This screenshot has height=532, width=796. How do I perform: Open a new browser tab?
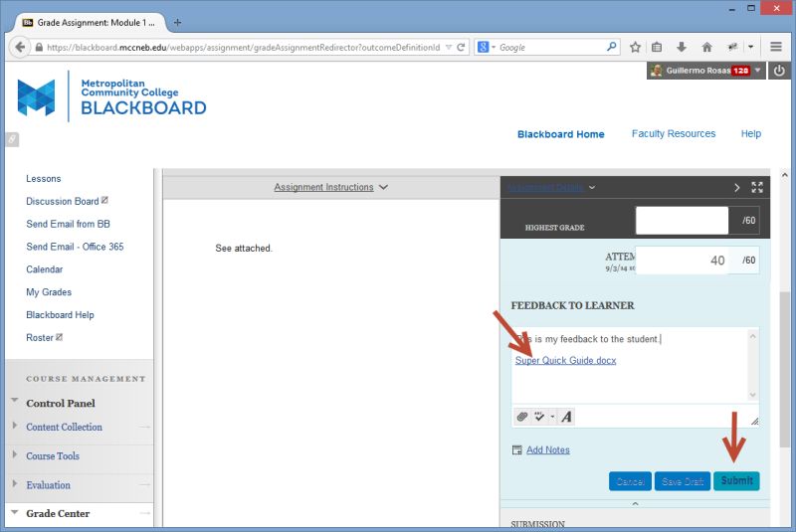click(177, 22)
